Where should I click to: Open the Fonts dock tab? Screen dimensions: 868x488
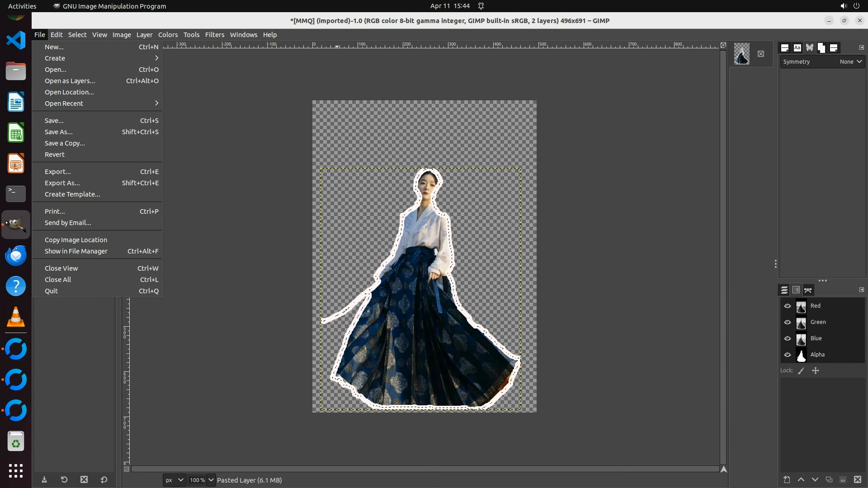coord(797,48)
